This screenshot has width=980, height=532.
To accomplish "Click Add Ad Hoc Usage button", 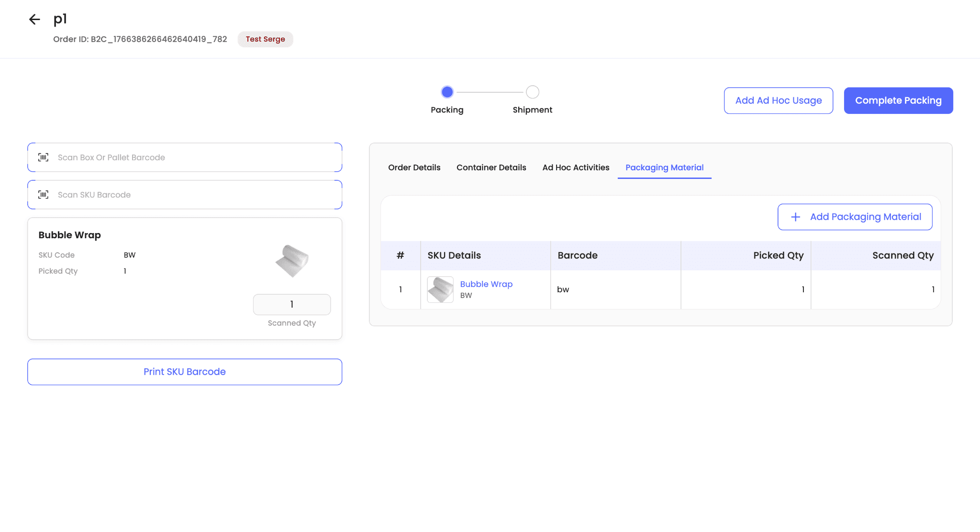I will point(778,100).
